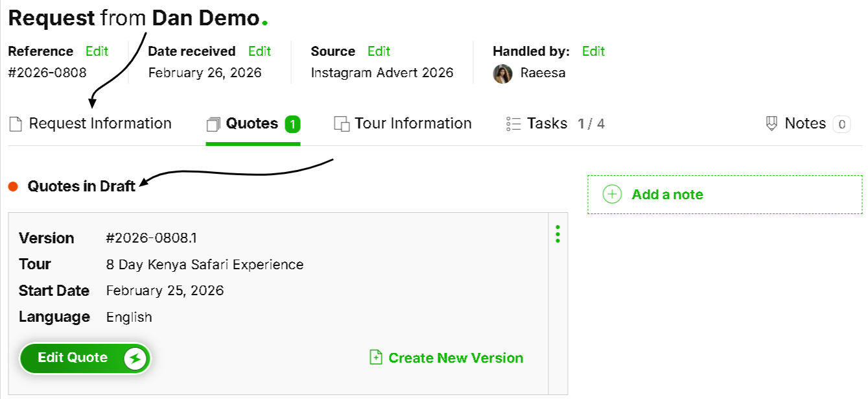Switch to the Request Information tab

coord(100,124)
